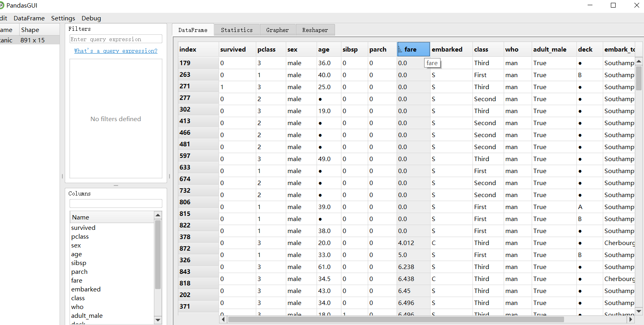The height and width of the screenshot is (325, 644).
Task: Select the DataFrame tab
Action: point(193,30)
